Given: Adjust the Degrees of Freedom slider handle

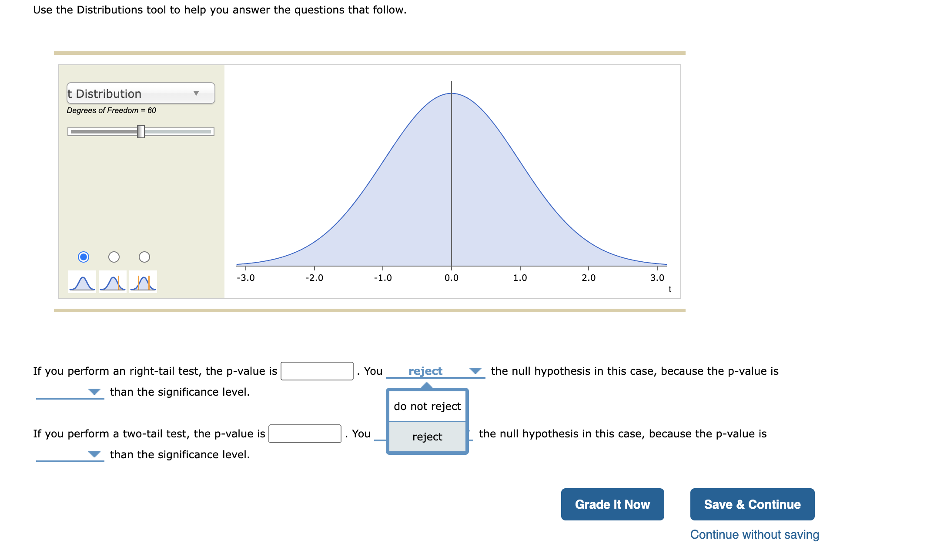Looking at the screenshot, I should (141, 131).
